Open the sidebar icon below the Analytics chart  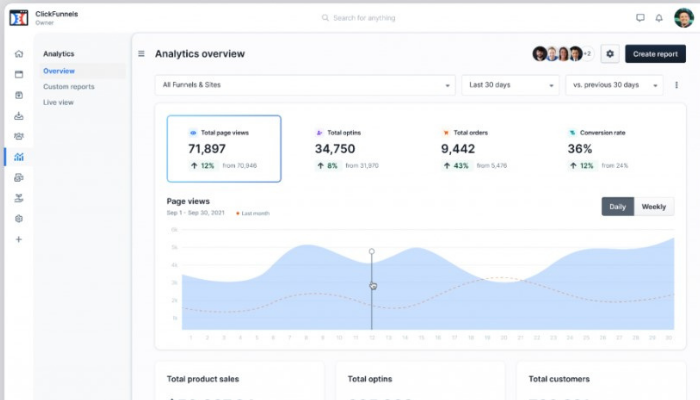[19, 177]
